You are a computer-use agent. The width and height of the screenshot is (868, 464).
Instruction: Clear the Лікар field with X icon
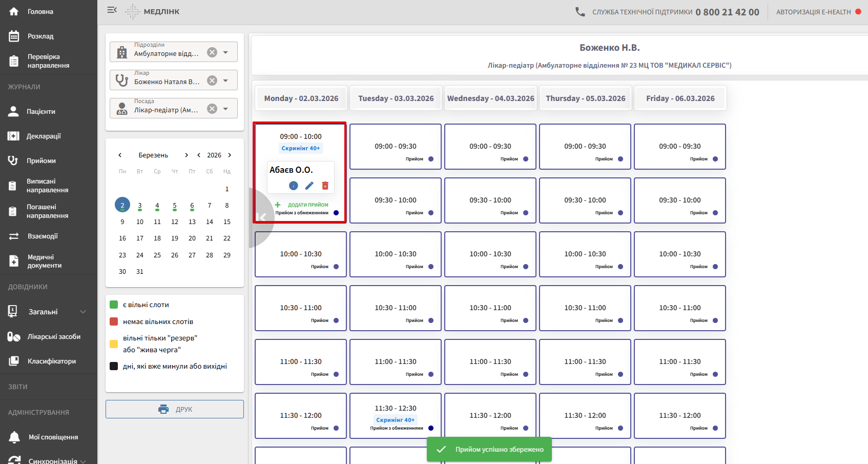(212, 80)
